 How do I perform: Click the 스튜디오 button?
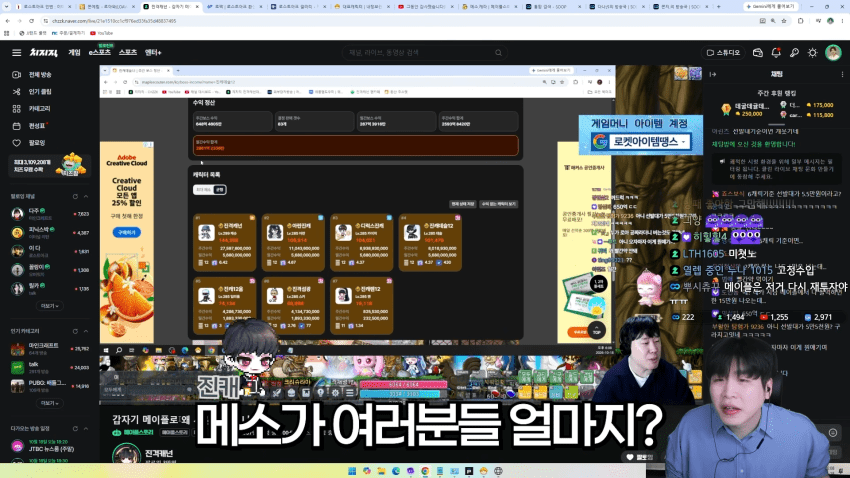(x=723, y=53)
